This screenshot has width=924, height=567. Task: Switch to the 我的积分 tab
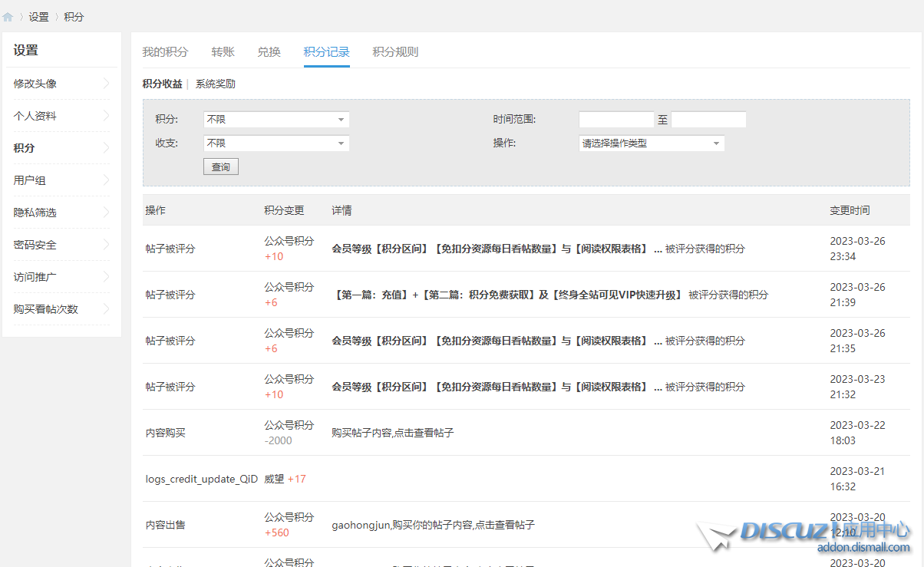[165, 52]
